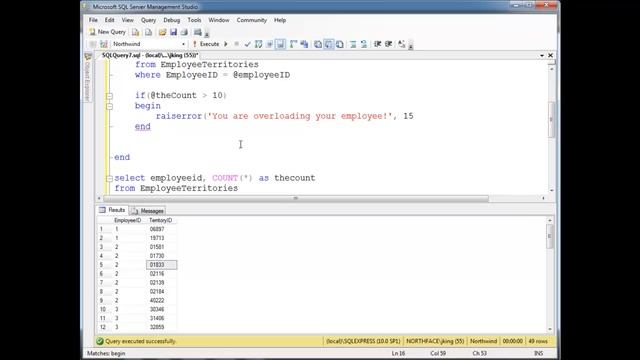Open the Query Options icon
Viewport: 640px width, 360px height.
click(269, 44)
